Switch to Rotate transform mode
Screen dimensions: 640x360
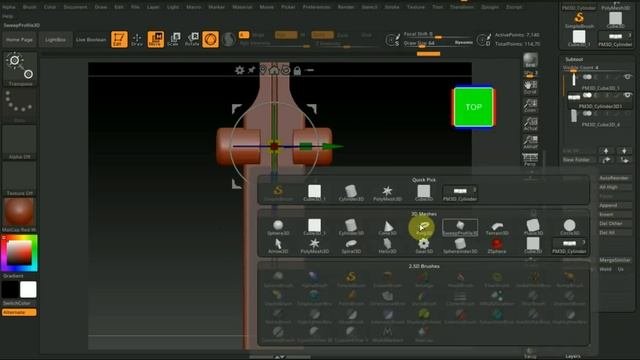click(x=192, y=40)
